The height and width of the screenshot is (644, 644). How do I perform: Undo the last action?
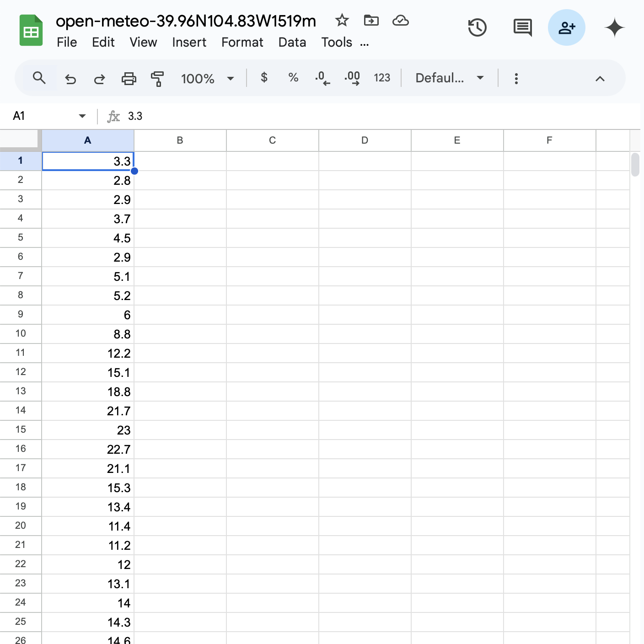pos(70,79)
